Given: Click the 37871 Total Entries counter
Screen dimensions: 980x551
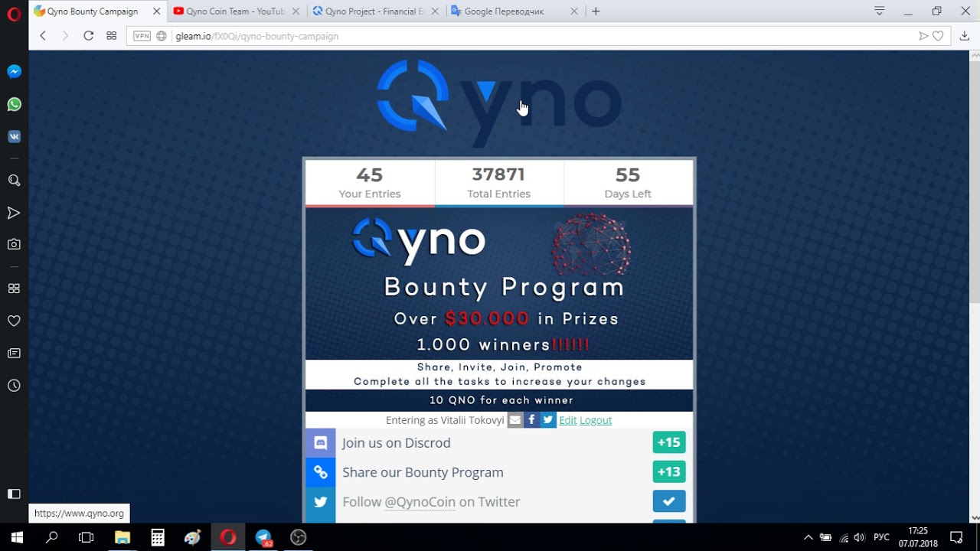Looking at the screenshot, I should click(499, 183).
